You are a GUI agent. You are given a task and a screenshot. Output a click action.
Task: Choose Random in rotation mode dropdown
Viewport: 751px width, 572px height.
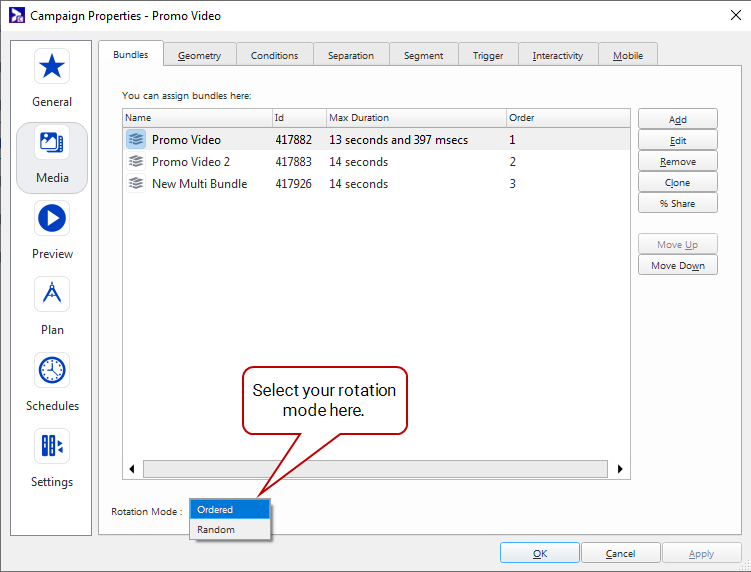point(230,530)
